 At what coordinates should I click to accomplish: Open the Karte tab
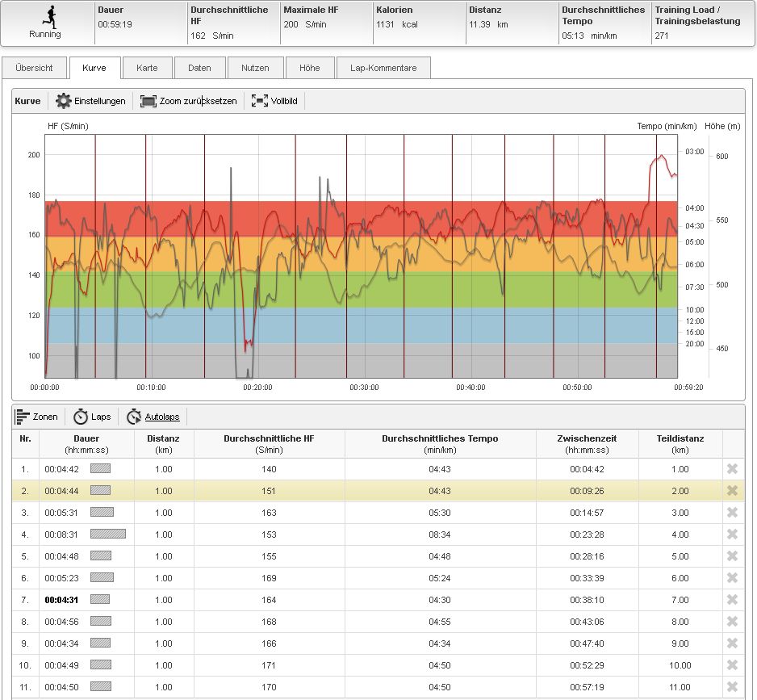(x=147, y=69)
